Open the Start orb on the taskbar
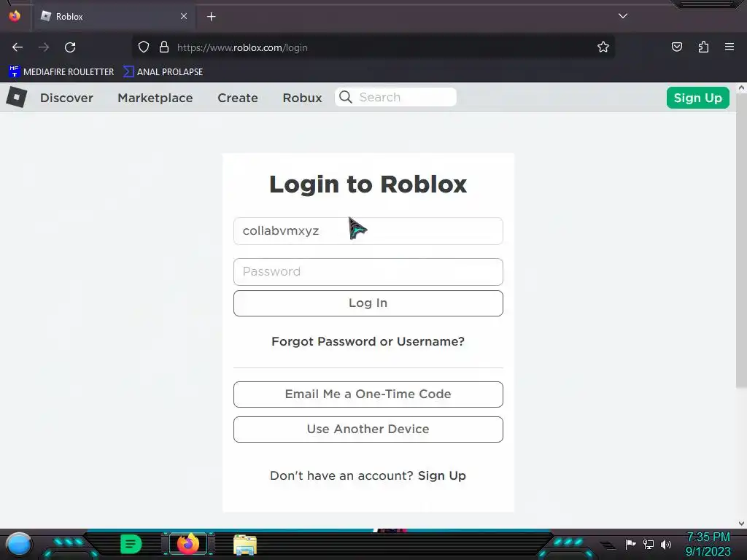The image size is (747, 560). coord(19,544)
